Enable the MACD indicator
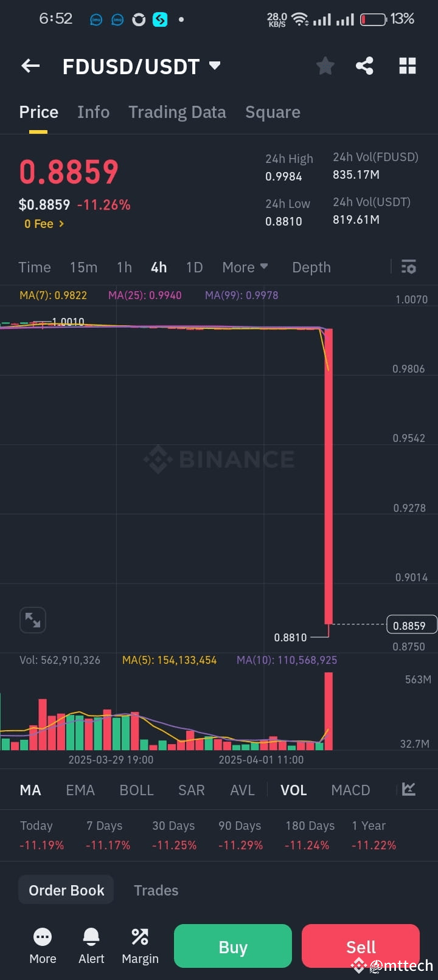Screen dimensions: 438x980 coord(350,790)
